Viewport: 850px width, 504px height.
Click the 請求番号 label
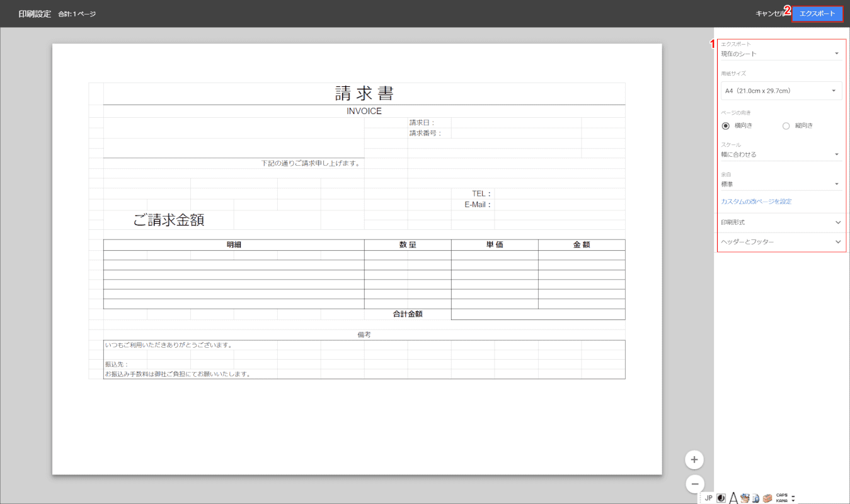click(x=425, y=133)
